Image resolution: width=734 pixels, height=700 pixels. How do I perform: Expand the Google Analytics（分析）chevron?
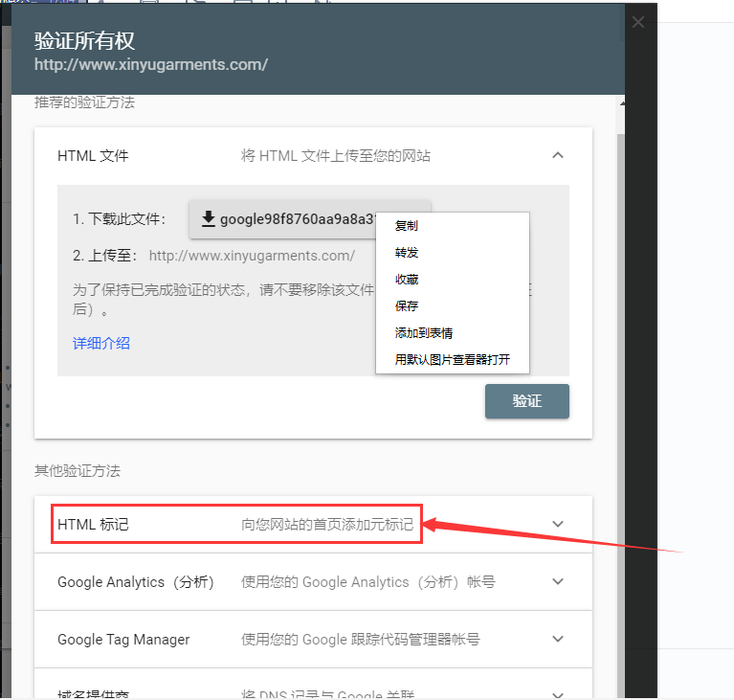pos(558,581)
